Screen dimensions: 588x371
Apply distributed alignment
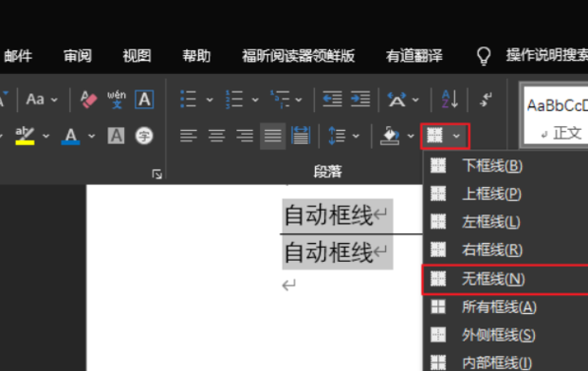tap(301, 136)
